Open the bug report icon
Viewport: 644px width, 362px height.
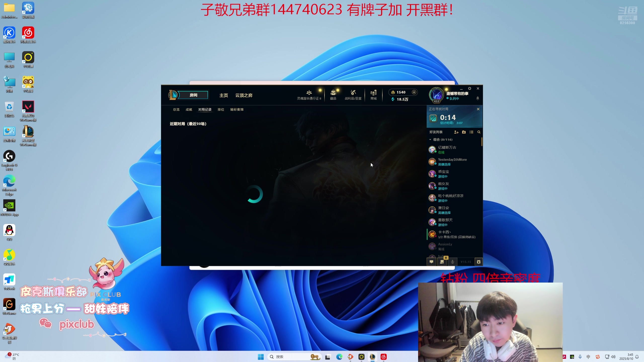tap(478, 262)
